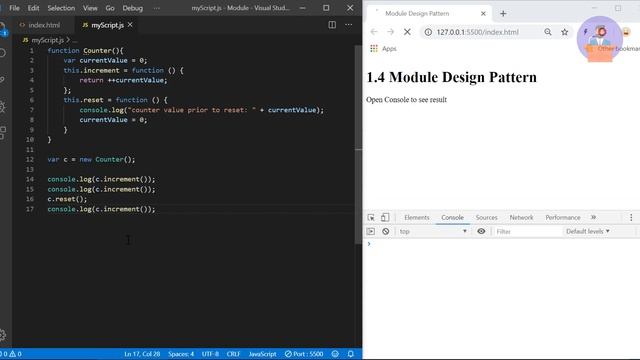The width and height of the screenshot is (640, 360).
Task: Show the console sidebar
Action: click(371, 231)
